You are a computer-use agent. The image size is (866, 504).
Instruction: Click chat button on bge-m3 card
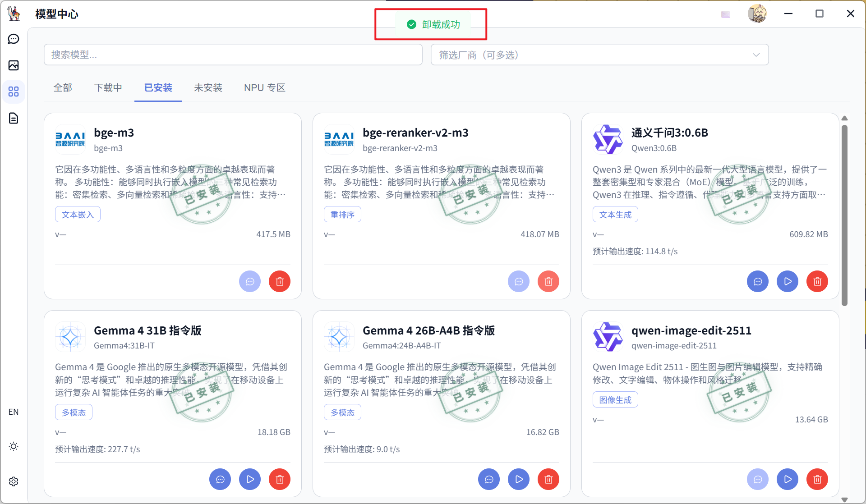[x=250, y=281]
